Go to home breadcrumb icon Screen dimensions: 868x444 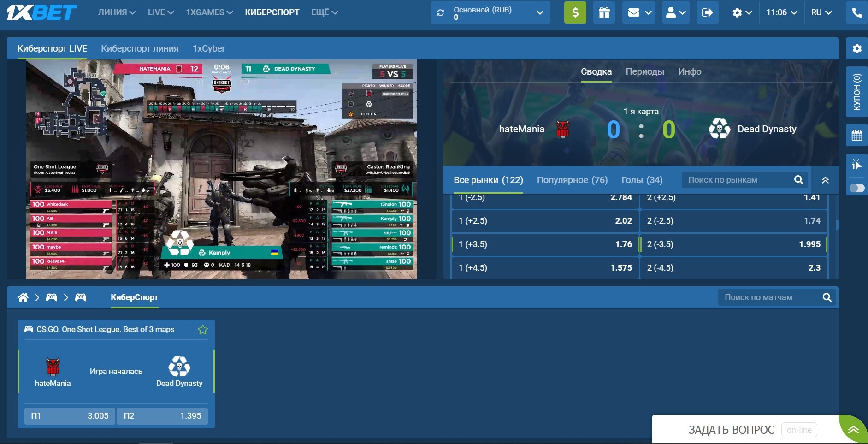[x=23, y=297]
